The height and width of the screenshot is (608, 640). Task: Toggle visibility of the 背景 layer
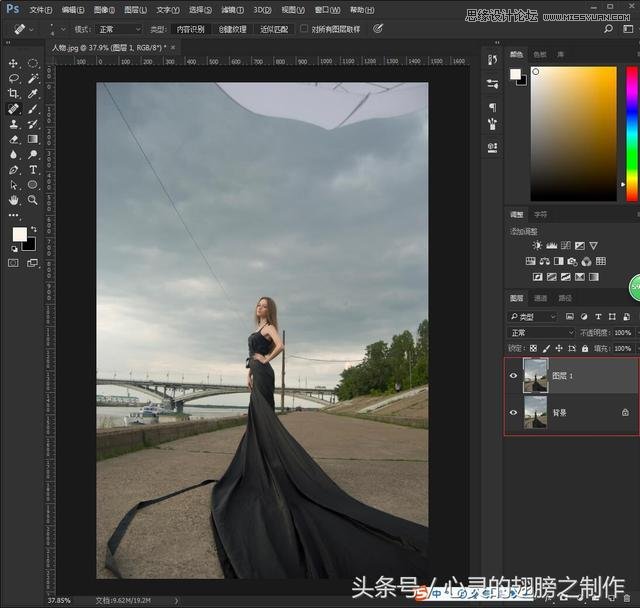(514, 412)
